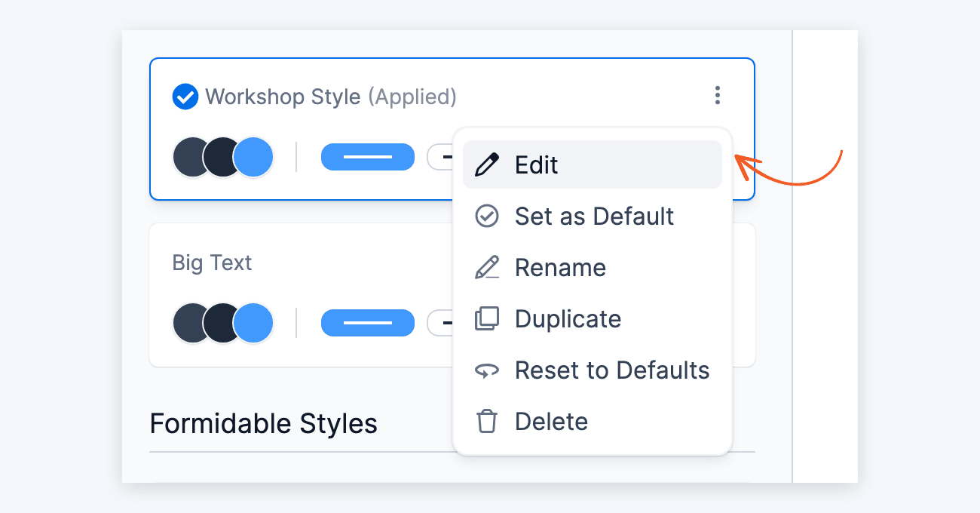Click the overlapping squares Duplicate icon
Screen dimensions: 980x513
click(487, 318)
